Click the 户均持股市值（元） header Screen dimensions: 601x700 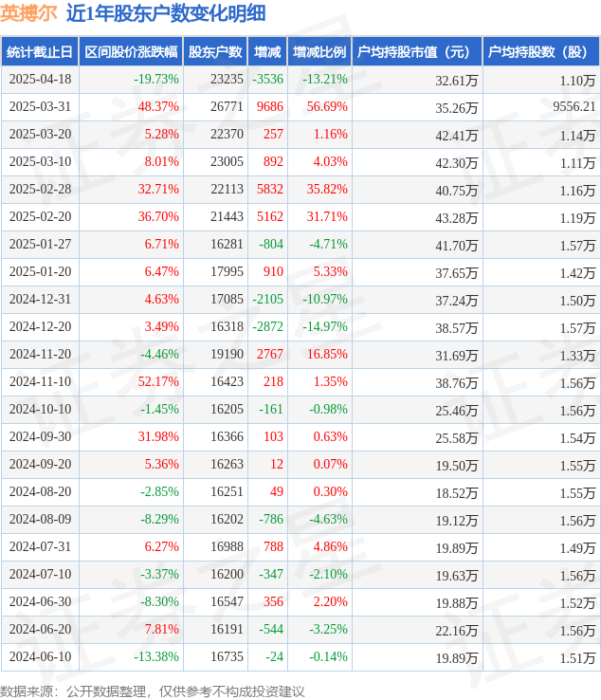point(417,52)
